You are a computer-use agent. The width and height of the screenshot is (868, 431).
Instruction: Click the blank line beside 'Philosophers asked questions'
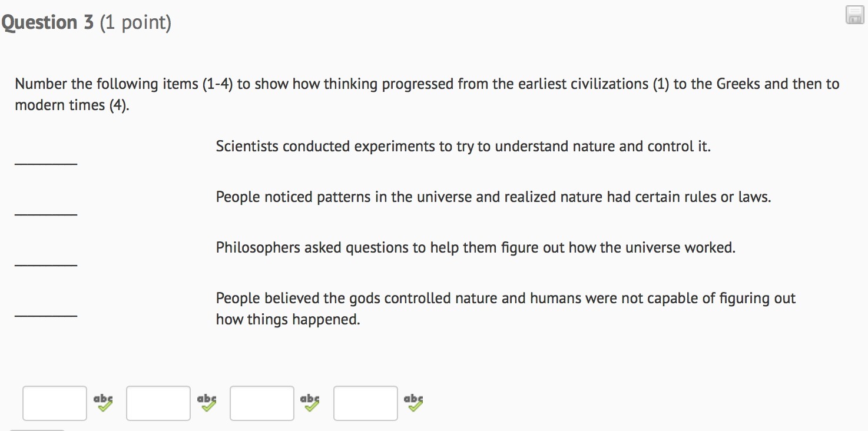[46, 263]
